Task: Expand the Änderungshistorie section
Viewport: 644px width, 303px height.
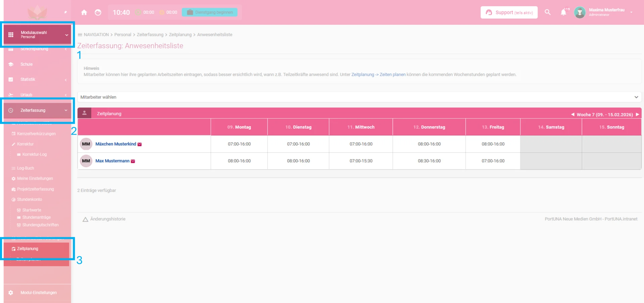Action: click(104, 219)
